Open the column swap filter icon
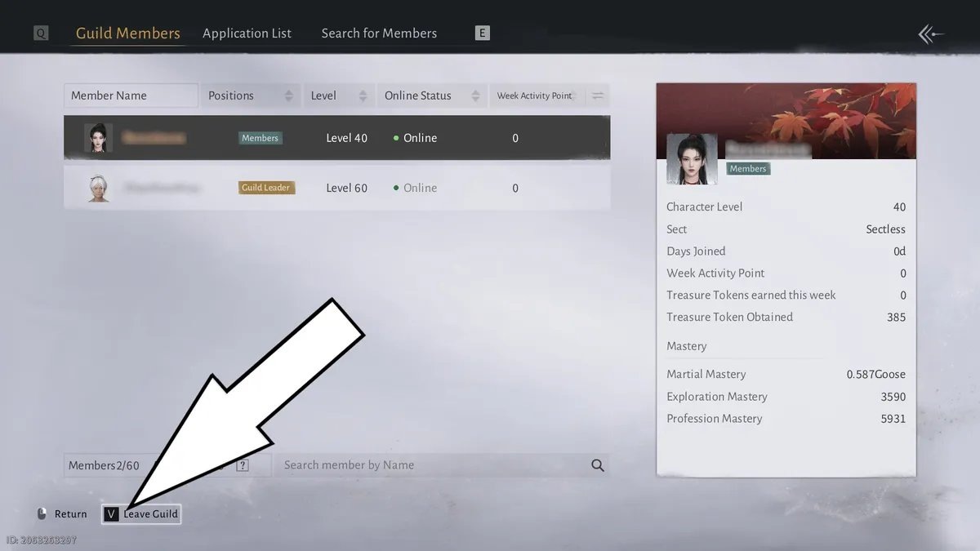Image resolution: width=980 pixels, height=551 pixels. click(x=598, y=96)
